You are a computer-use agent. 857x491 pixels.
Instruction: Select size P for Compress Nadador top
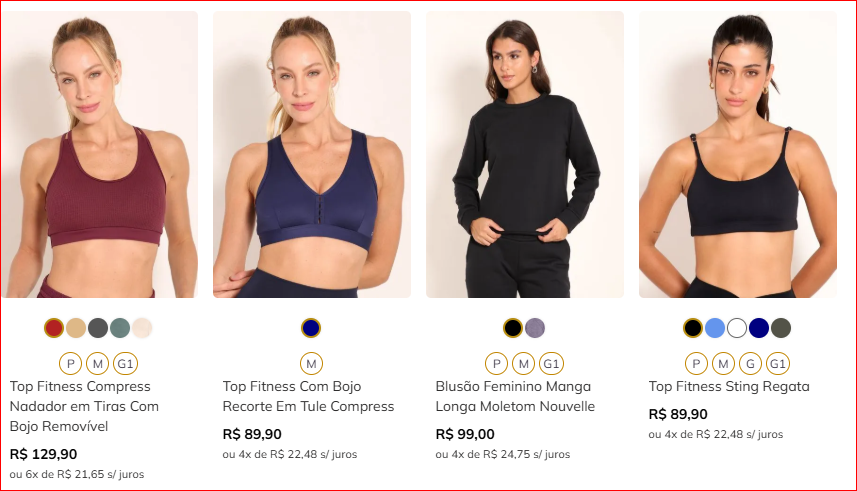coord(71,364)
